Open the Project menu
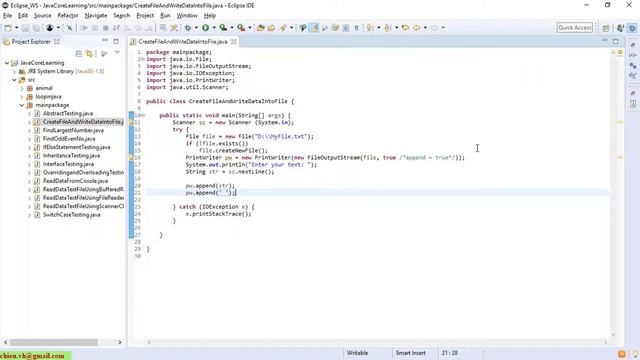The height and width of the screenshot is (360, 640). [145, 16]
